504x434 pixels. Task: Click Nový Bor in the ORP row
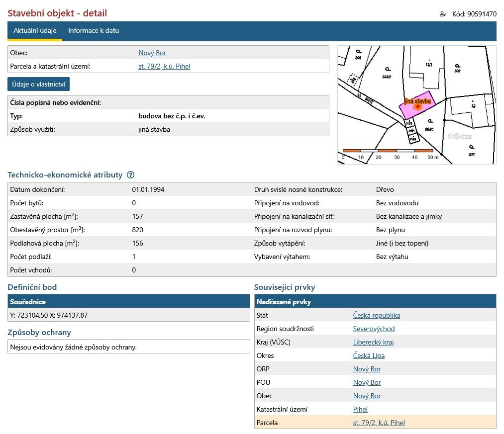[x=367, y=369]
